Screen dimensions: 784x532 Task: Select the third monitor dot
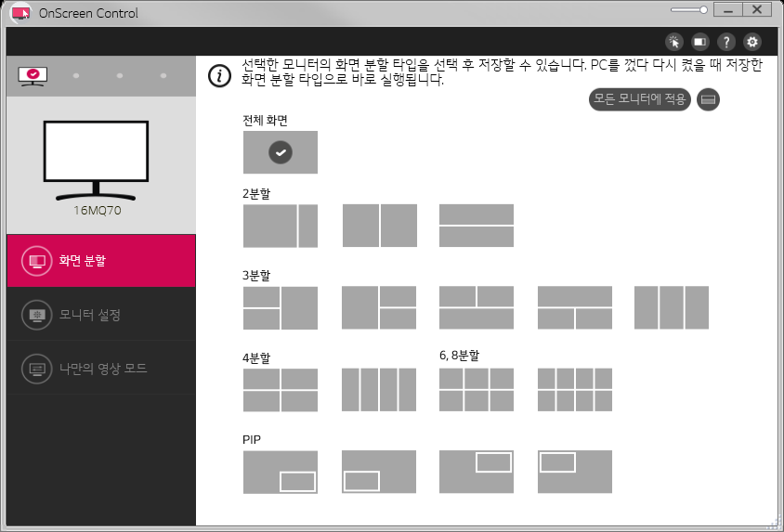click(x=120, y=76)
